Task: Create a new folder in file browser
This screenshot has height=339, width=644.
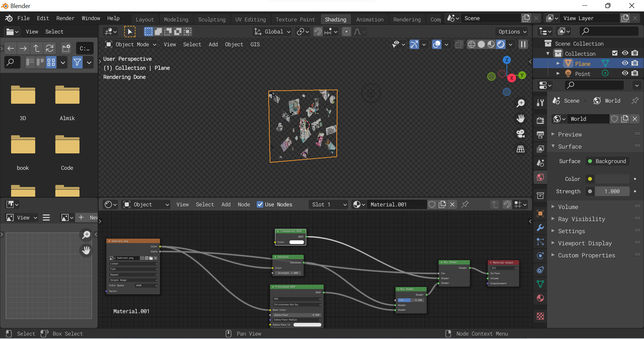Action: pyautogui.click(x=66, y=48)
